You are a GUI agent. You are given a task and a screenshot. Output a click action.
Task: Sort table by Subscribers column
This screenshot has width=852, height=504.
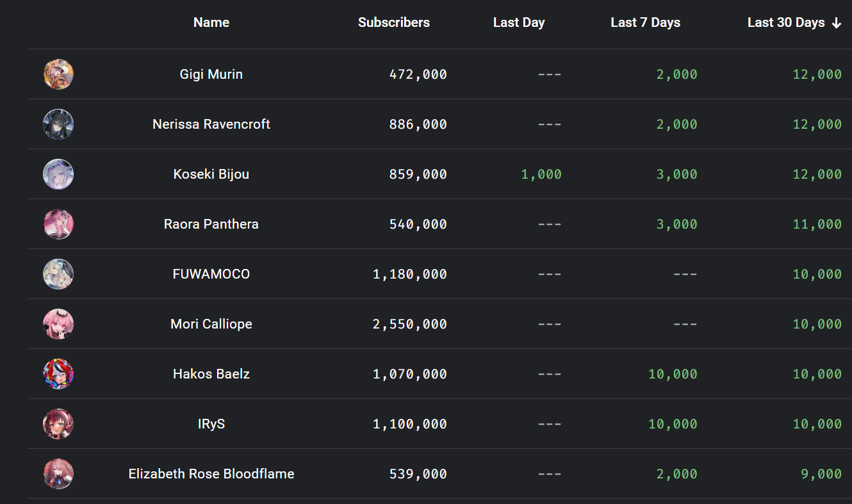(x=393, y=22)
